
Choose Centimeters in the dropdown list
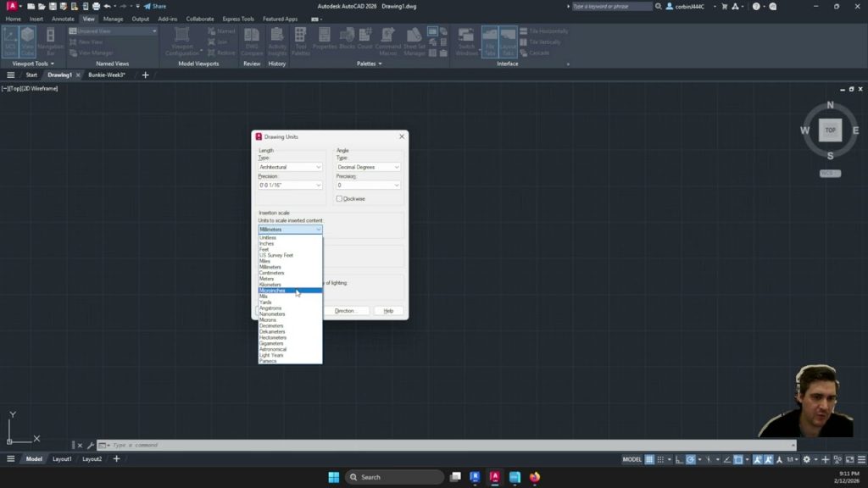[272, 273]
